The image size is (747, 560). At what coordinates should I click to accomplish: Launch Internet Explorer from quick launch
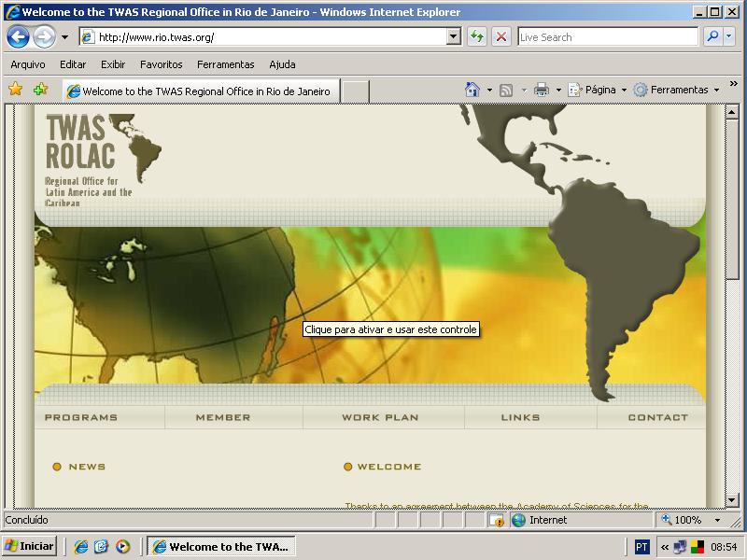click(81, 546)
